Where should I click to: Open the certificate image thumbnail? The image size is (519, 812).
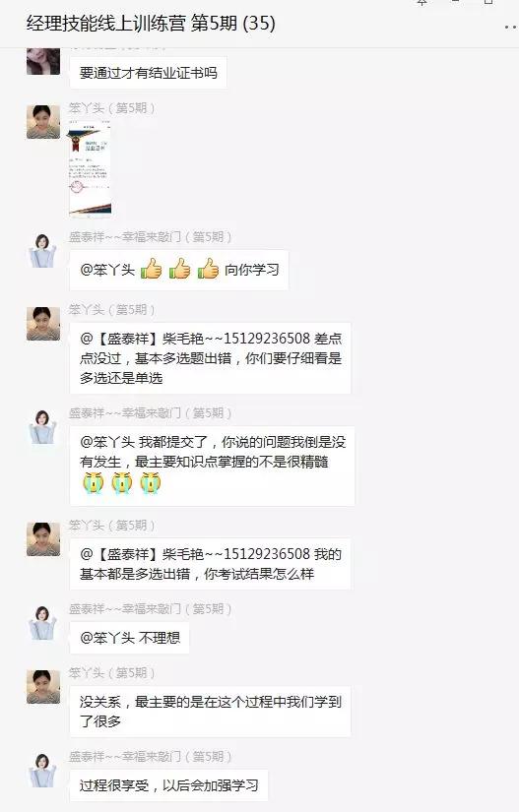(90, 169)
